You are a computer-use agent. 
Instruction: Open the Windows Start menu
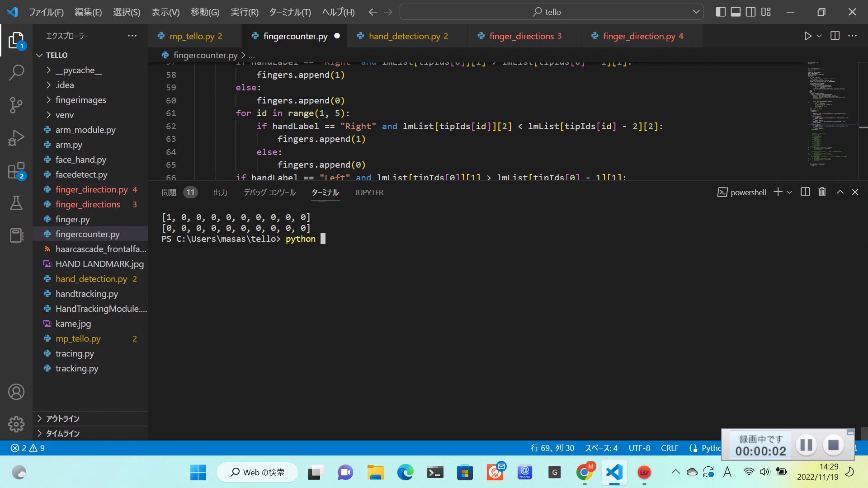[198, 473]
